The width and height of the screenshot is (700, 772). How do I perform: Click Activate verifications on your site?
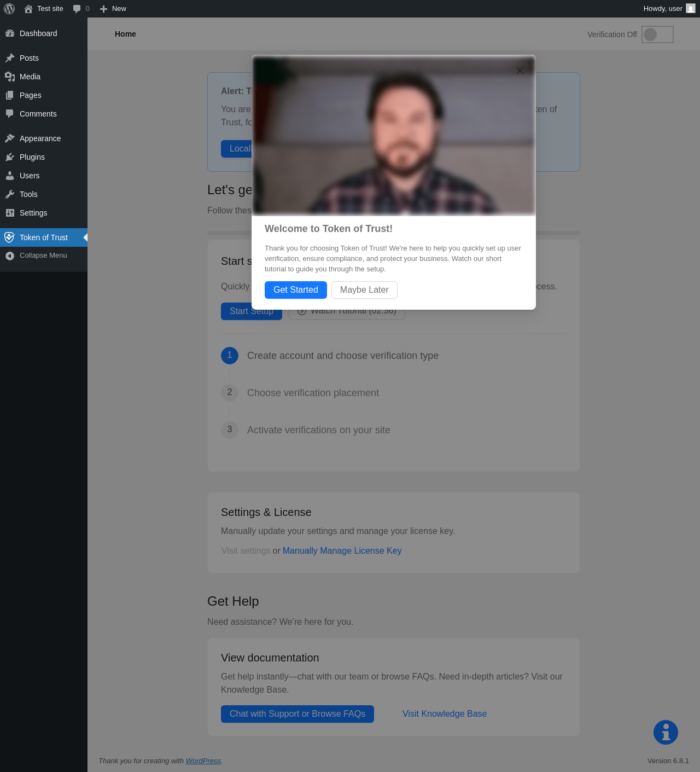(x=319, y=430)
